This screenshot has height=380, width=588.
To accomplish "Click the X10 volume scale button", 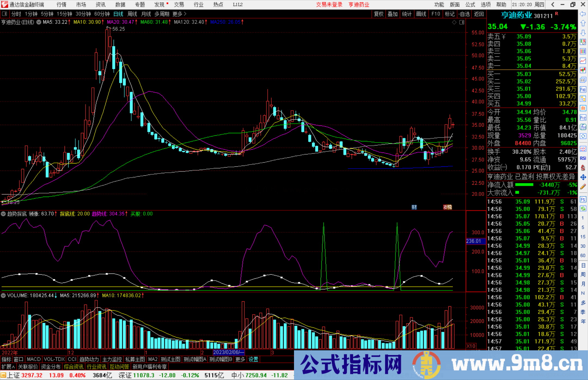I will click(x=471, y=346).
